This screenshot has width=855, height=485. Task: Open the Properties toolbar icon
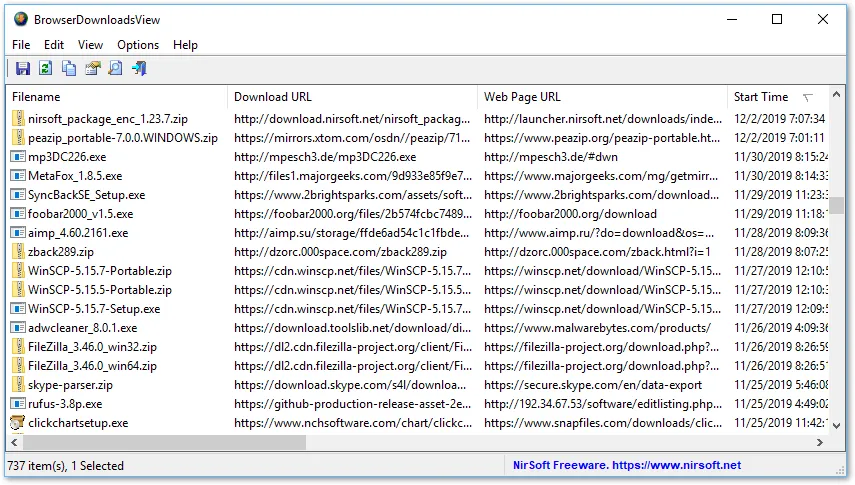(93, 68)
